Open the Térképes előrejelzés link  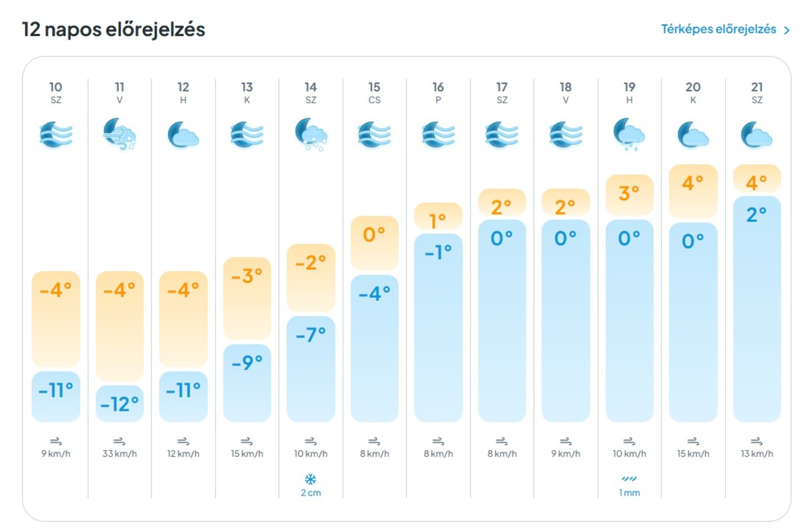(x=718, y=29)
